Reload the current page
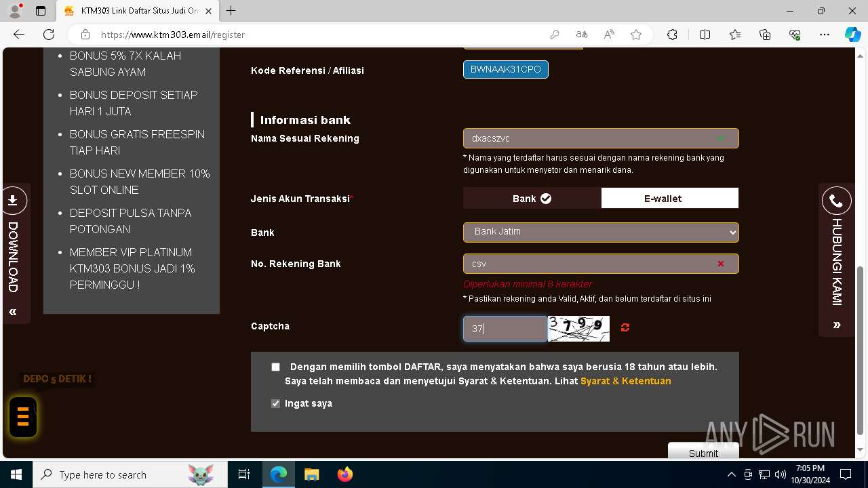Image resolution: width=868 pixels, height=488 pixels. (x=49, y=35)
